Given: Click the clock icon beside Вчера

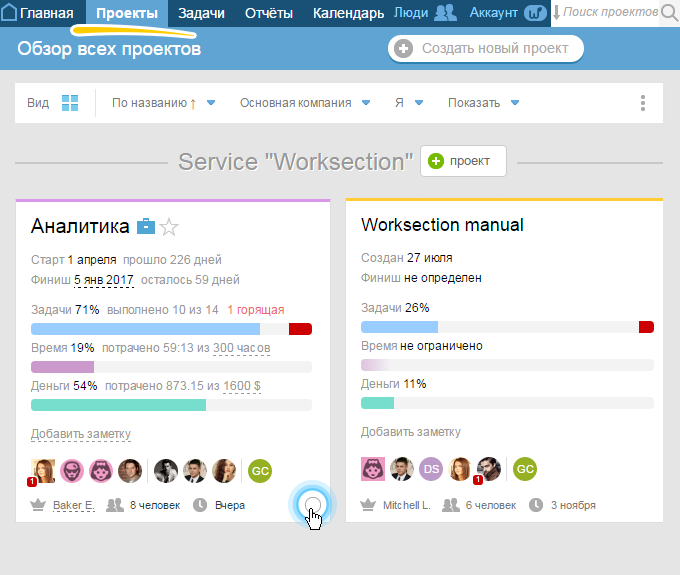Looking at the screenshot, I should coord(200,505).
